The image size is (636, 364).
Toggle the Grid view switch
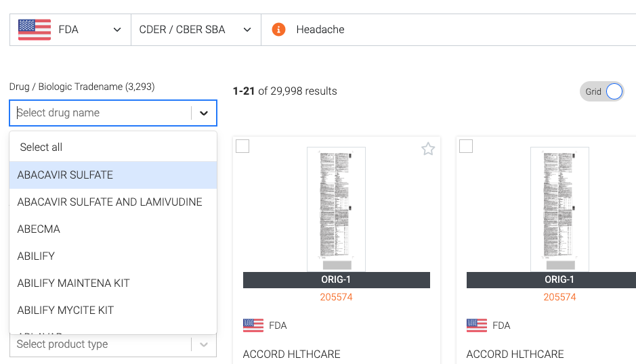602,91
